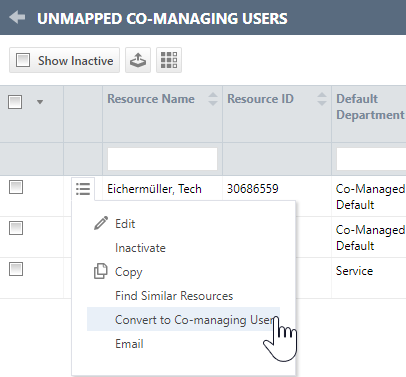
Task: Tick the select-all checkbox in the table header
Action: (15, 102)
